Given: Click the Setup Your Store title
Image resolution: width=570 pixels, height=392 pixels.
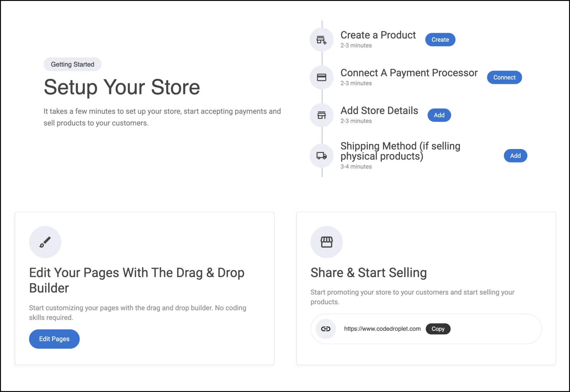Looking at the screenshot, I should [x=122, y=87].
